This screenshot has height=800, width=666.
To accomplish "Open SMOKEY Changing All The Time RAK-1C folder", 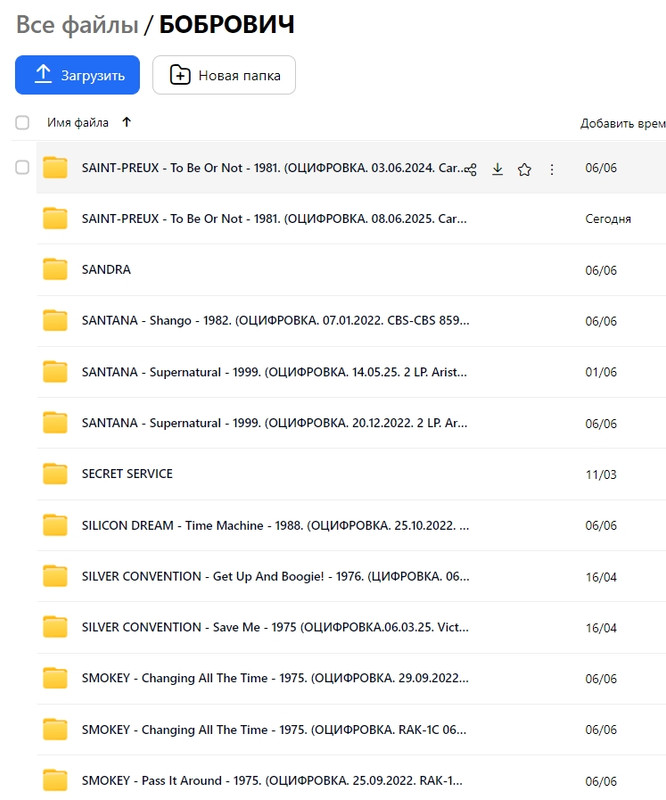I will 274,730.
